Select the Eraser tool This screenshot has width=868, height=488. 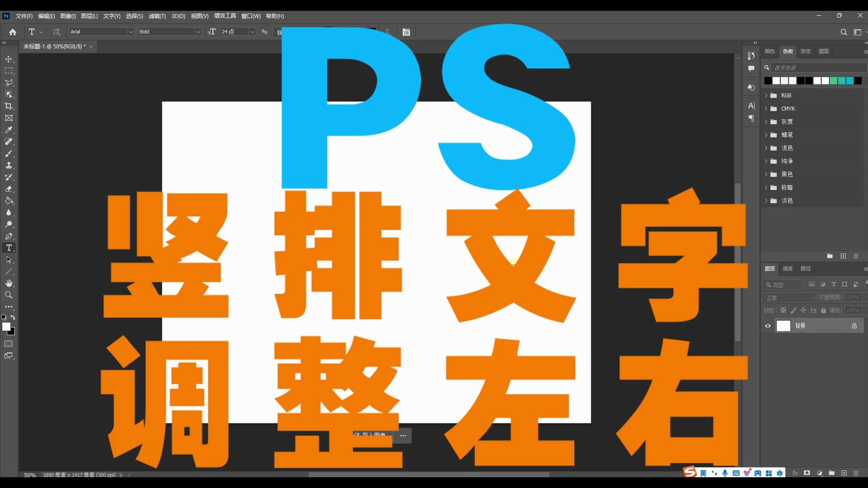coord(9,189)
